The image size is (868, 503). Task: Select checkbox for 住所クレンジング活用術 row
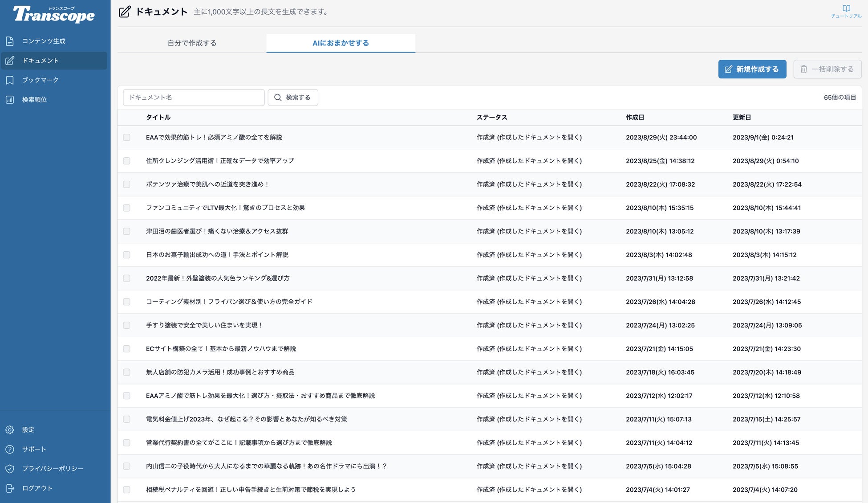click(127, 161)
